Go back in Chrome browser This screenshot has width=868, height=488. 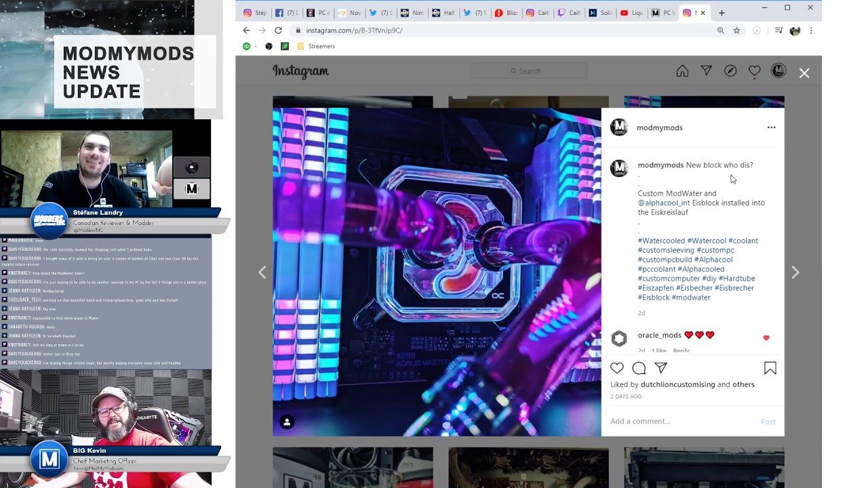246,30
